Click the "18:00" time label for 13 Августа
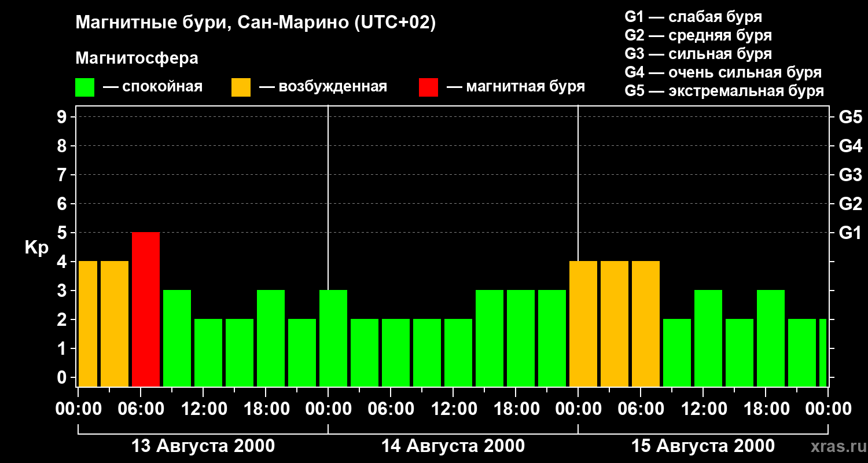This screenshot has height=463, width=868. click(x=266, y=409)
